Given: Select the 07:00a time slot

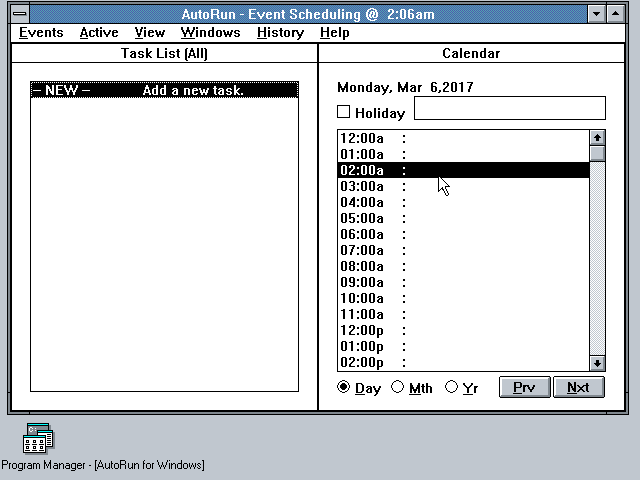Looking at the screenshot, I should coord(464,250).
